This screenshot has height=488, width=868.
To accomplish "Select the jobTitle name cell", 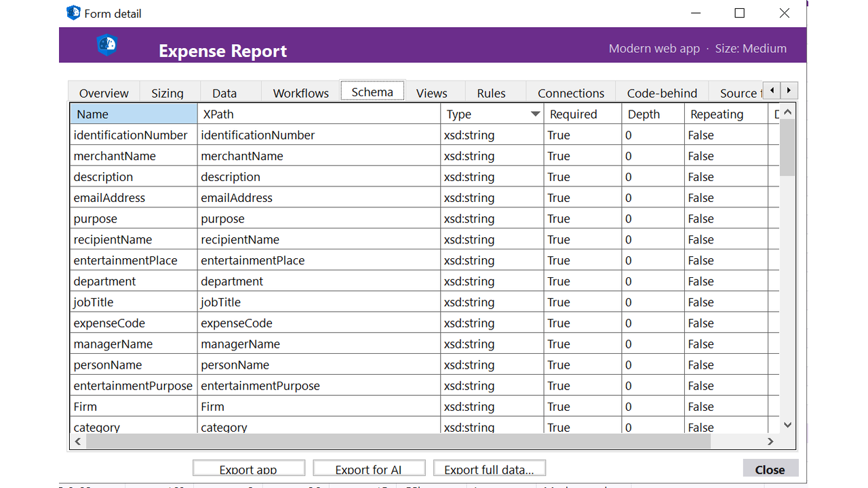I will (x=134, y=302).
